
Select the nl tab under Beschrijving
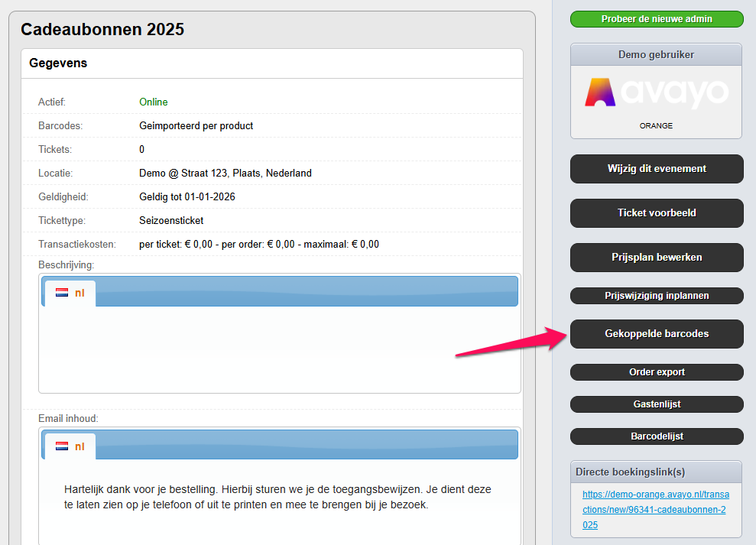tap(70, 293)
